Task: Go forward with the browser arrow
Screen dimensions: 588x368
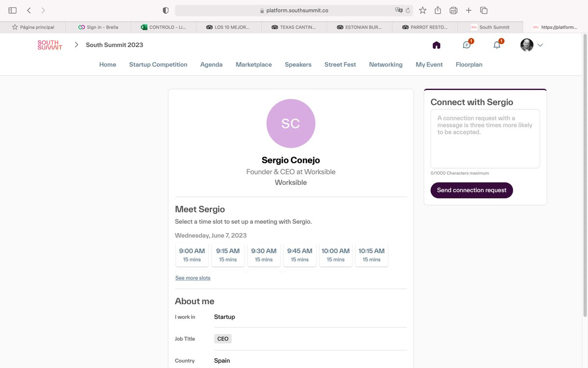Action: (x=43, y=10)
